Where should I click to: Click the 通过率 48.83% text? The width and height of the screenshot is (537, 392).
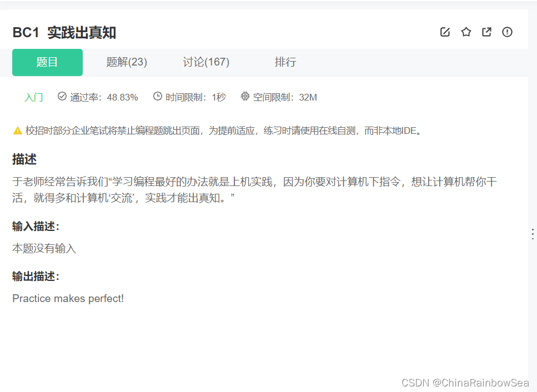pos(104,98)
